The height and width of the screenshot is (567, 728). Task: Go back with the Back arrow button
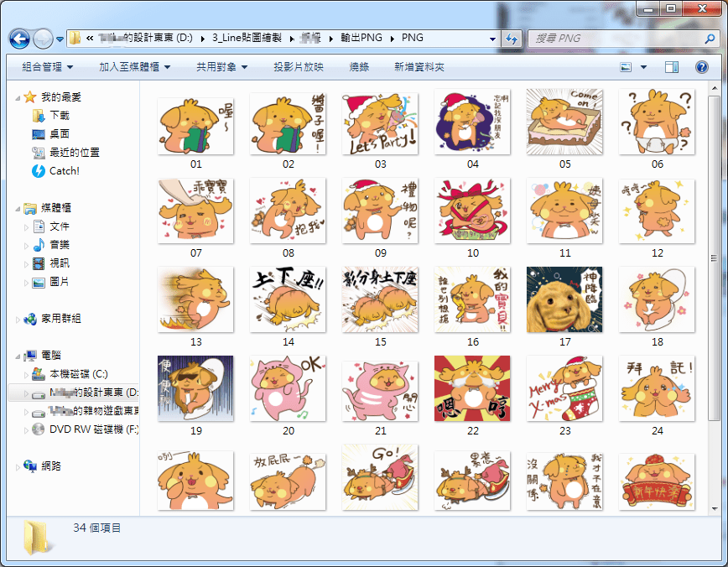tap(19, 39)
